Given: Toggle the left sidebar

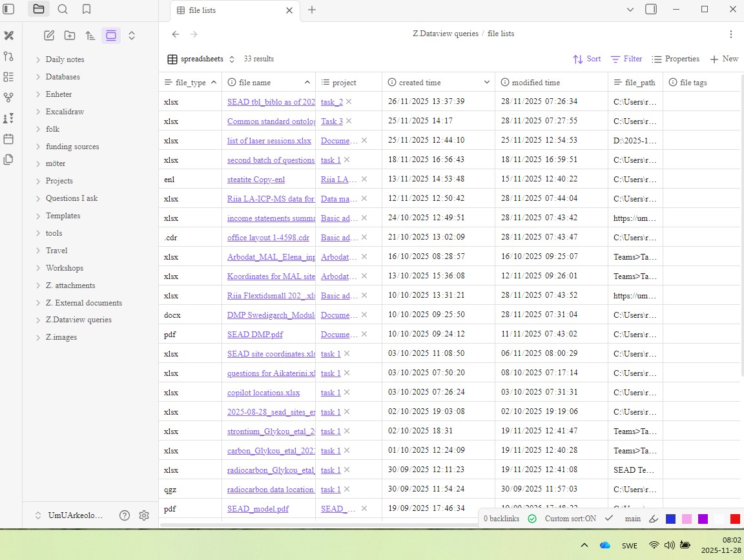Looking at the screenshot, I should (x=8, y=9).
